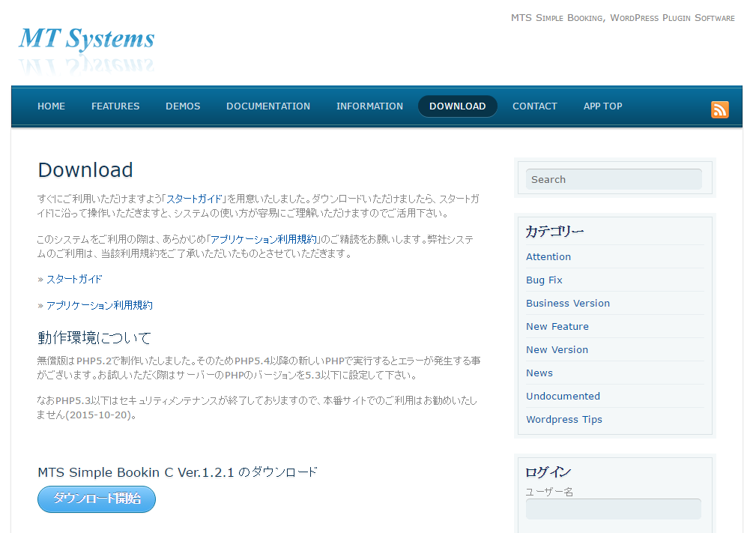Viewport: 756px width, 533px height.
Task: Select the DOWNLOAD navigation tab
Action: (457, 106)
